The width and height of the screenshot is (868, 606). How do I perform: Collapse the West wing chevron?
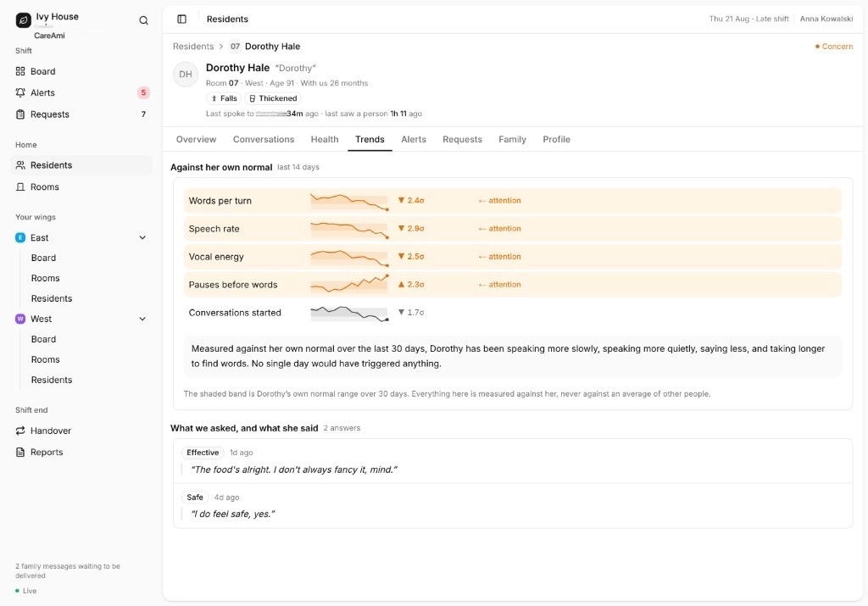(142, 319)
